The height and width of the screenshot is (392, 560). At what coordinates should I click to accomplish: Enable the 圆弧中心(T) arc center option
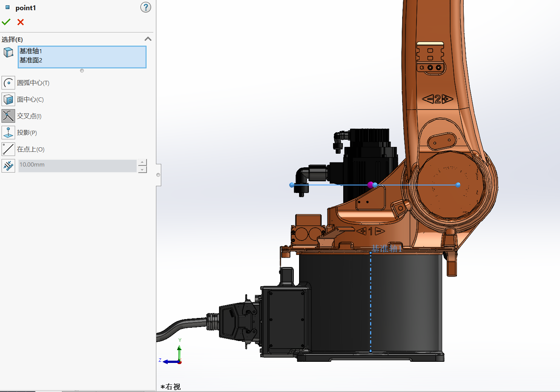[8, 83]
